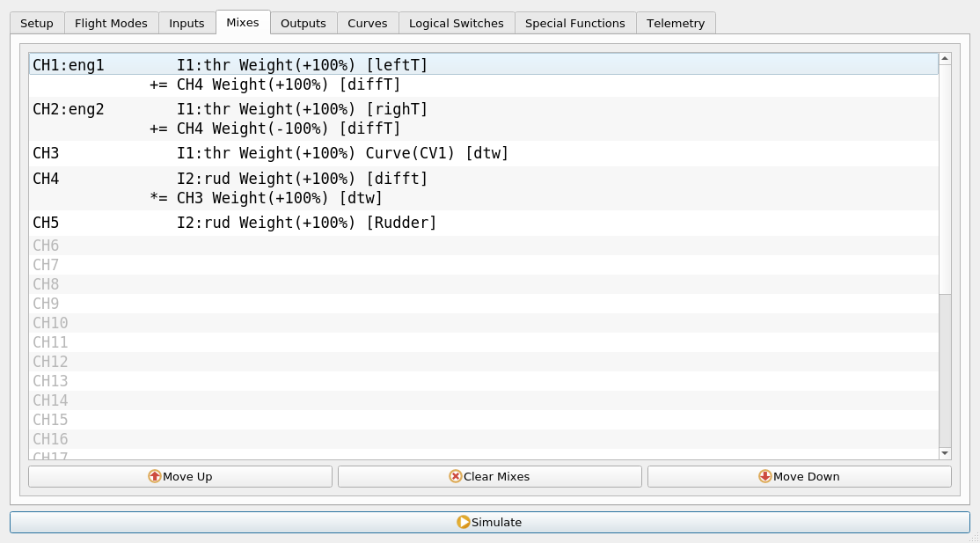Select the CH5 I2:rud [Rudder] mix line

click(x=484, y=223)
